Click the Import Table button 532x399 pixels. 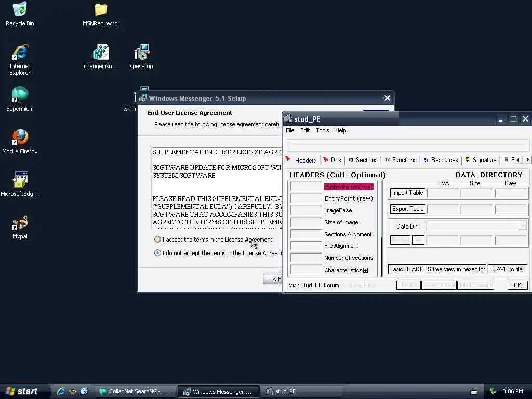pyautogui.click(x=407, y=193)
